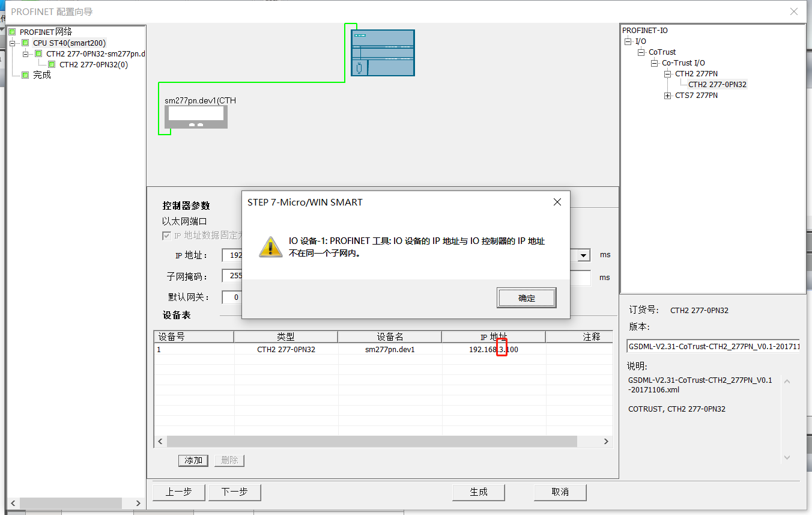This screenshot has width=812, height=515.
Task: Click green status icon beside CPU ST40
Action: point(25,43)
